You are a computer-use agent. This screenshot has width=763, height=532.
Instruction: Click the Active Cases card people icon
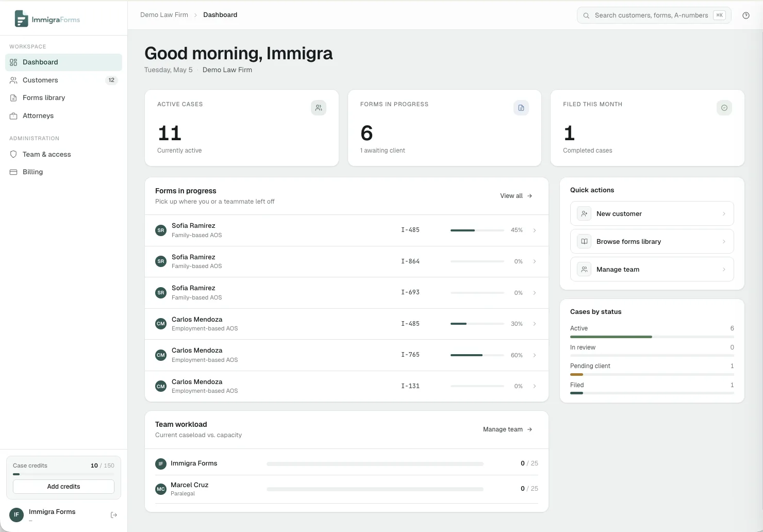[319, 108]
